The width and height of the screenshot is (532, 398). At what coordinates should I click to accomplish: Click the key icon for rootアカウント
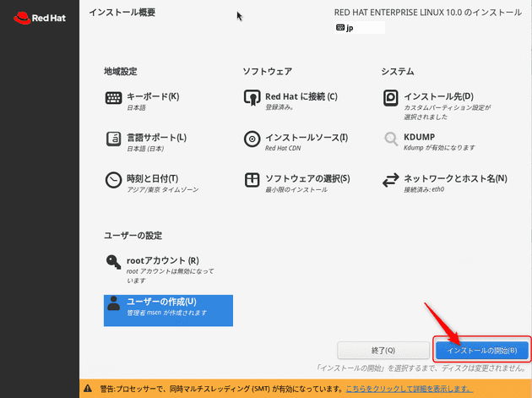pyautogui.click(x=113, y=262)
